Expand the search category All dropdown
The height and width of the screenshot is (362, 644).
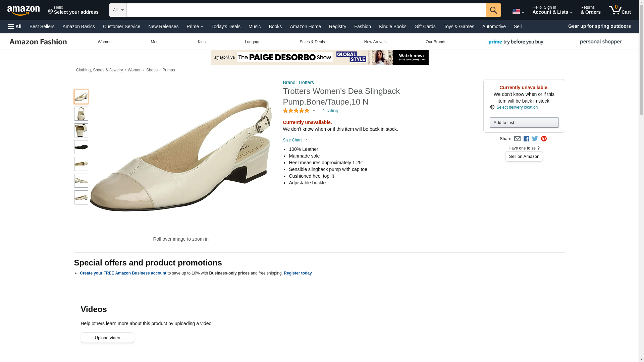[118, 10]
